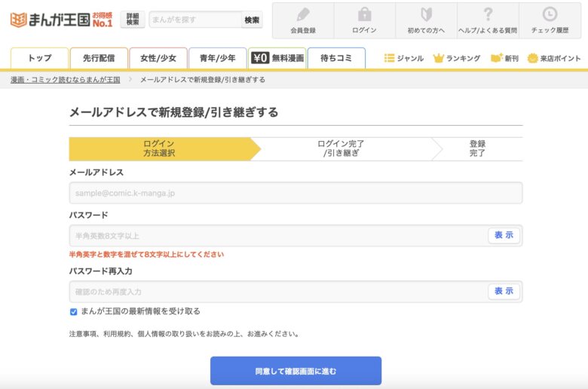
Task: Click the まんが王国 logo
Action: 60,20
